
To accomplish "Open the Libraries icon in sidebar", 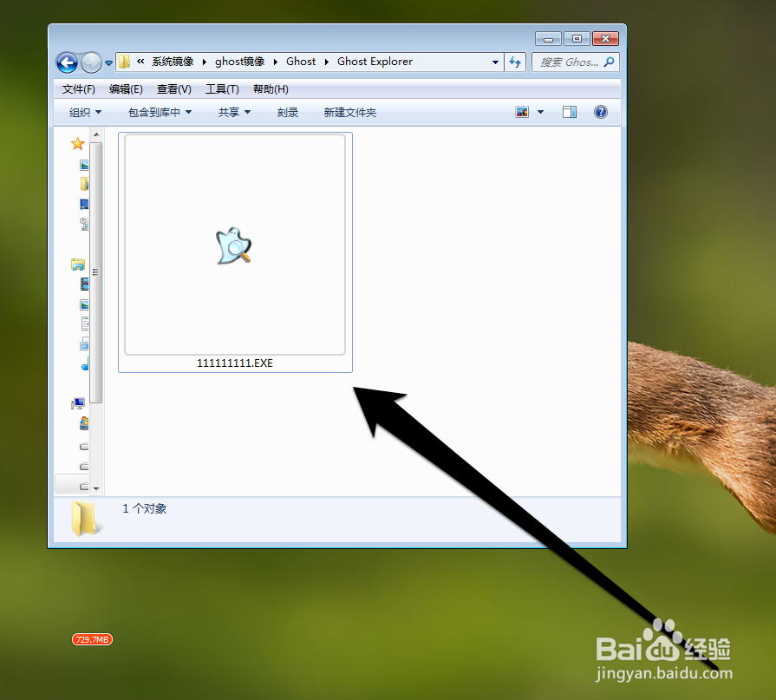I will coord(78,265).
